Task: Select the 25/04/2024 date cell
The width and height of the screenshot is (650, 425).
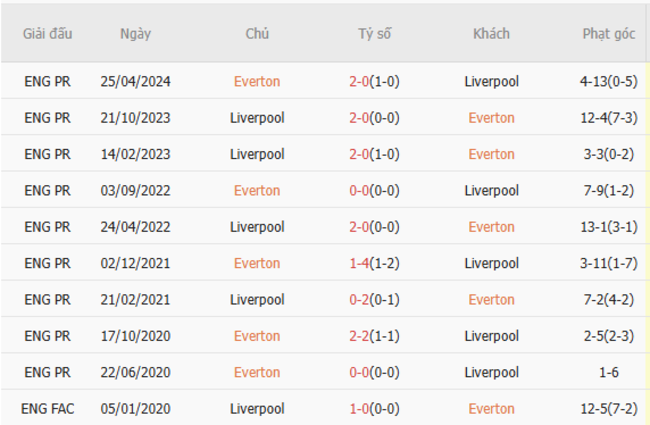Action: 135,82
